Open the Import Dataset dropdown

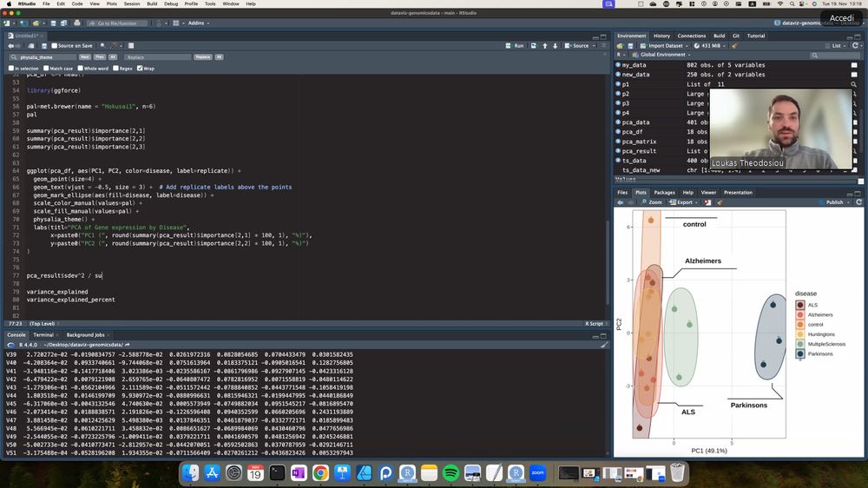click(664, 45)
